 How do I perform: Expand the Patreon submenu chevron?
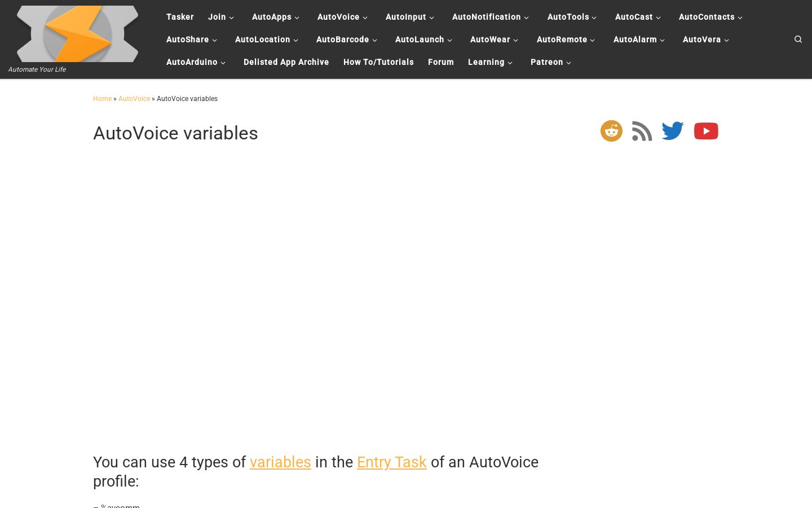tap(568, 63)
